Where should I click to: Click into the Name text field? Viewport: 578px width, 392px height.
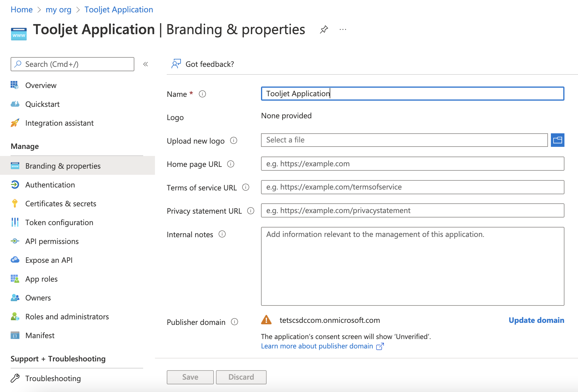412,94
